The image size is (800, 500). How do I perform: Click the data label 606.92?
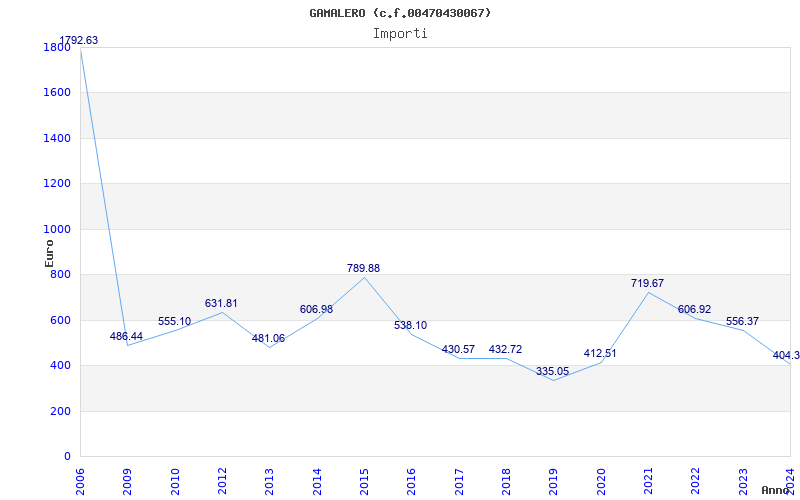coord(694,309)
